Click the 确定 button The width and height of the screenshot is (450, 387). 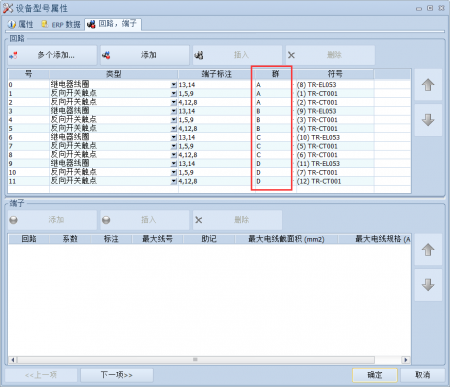coord(375,375)
